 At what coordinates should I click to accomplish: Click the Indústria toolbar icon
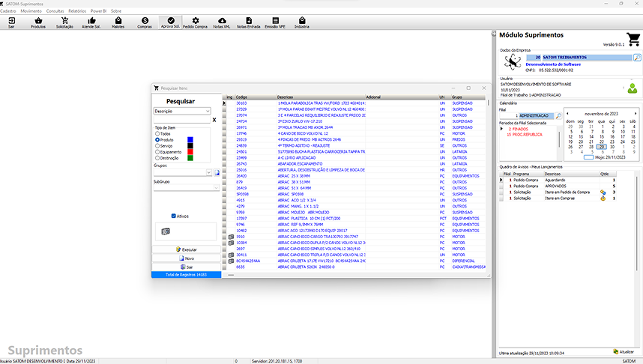pyautogui.click(x=302, y=22)
